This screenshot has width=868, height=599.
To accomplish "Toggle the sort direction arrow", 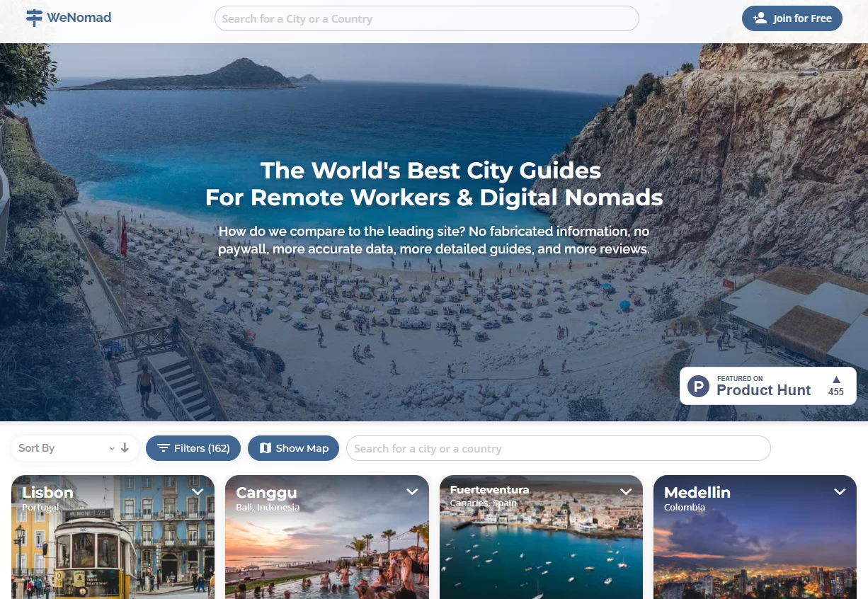I will 125,448.
